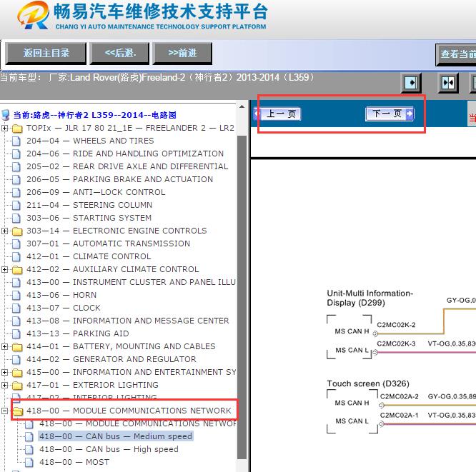Expand the 415-00 Information and Entertainment node
Image resolution: width=476 pixels, height=472 pixels.
pyautogui.click(x=4, y=372)
